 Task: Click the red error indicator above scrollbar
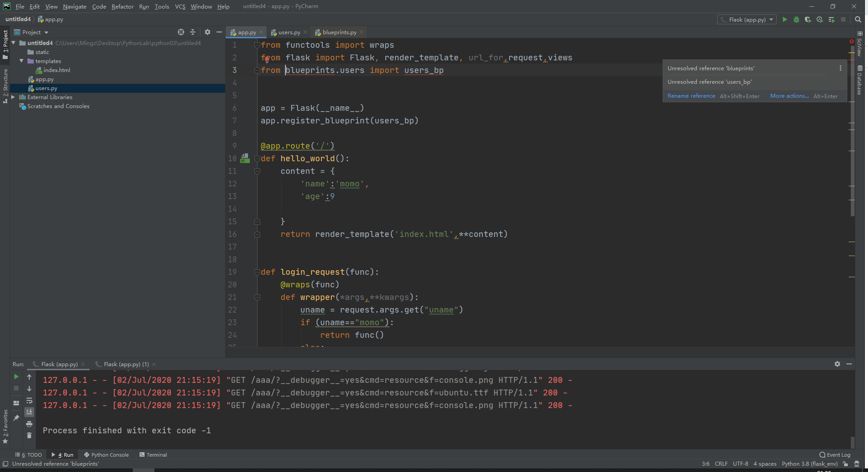click(852, 41)
